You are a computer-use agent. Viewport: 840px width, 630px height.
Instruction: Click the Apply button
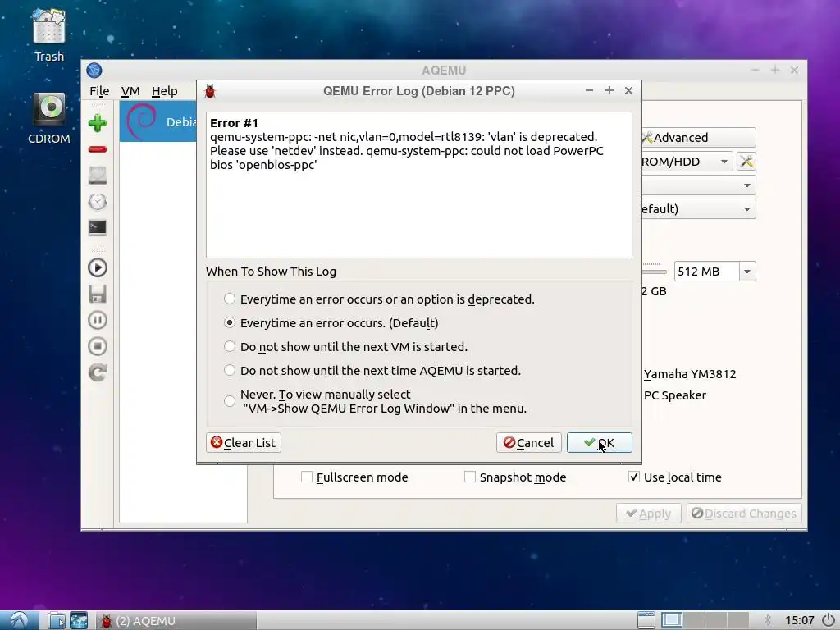coord(648,514)
